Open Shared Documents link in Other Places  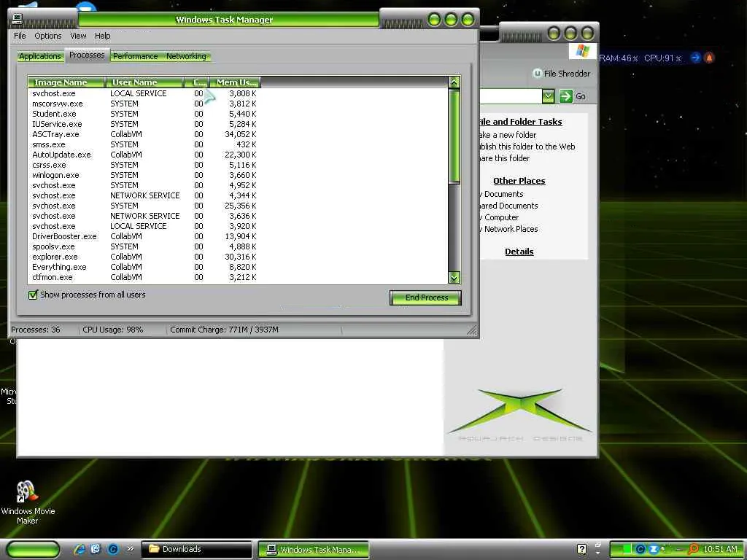[x=508, y=206]
